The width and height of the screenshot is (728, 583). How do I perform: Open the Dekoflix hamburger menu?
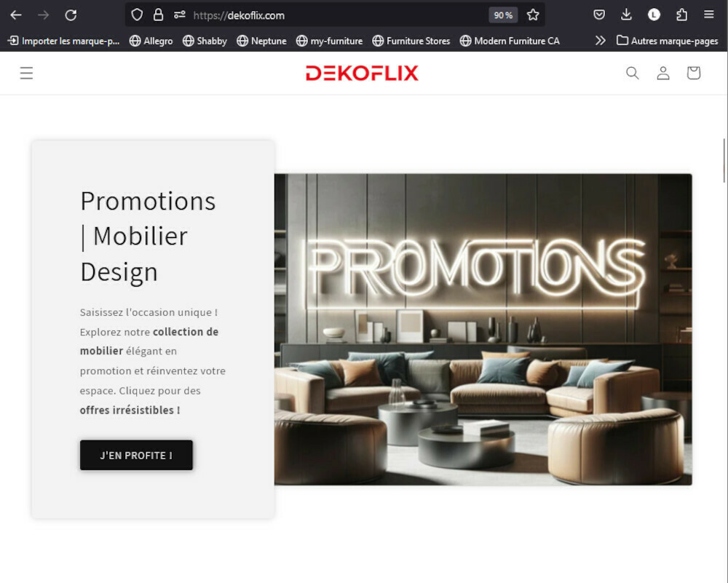click(26, 73)
